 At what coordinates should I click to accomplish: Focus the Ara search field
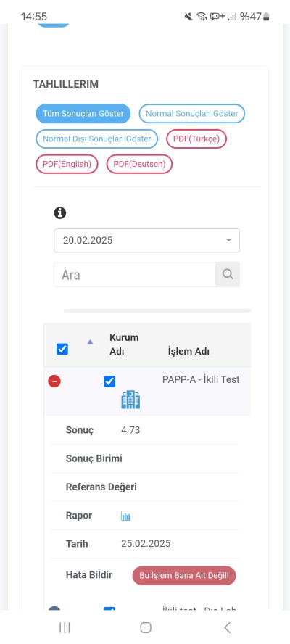(x=135, y=275)
